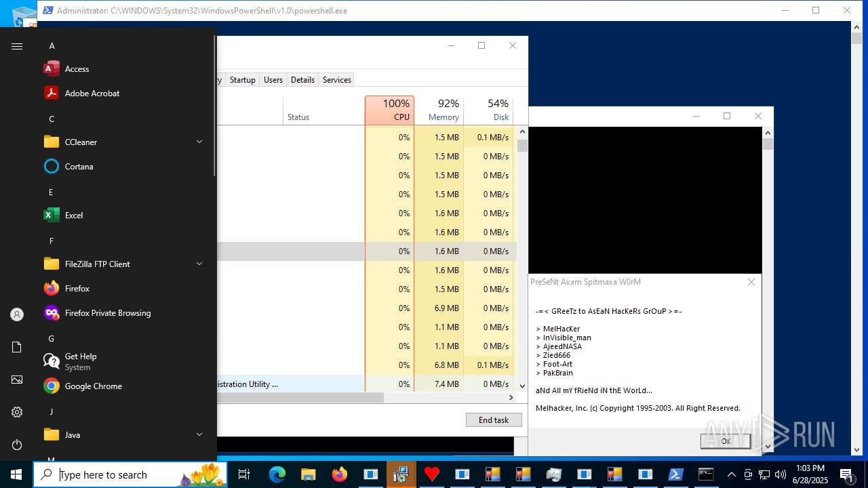Close the PreSeNt Axam Spitmaxa W0rM dialog

[x=751, y=282]
